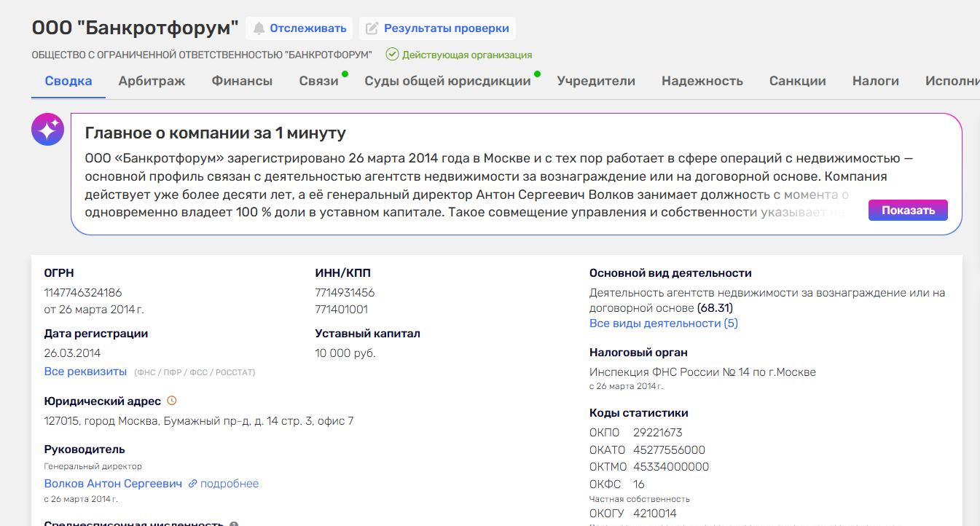This screenshot has width=980, height=526.
Task: Click the 10 000 руб. capital value
Action: click(x=345, y=353)
